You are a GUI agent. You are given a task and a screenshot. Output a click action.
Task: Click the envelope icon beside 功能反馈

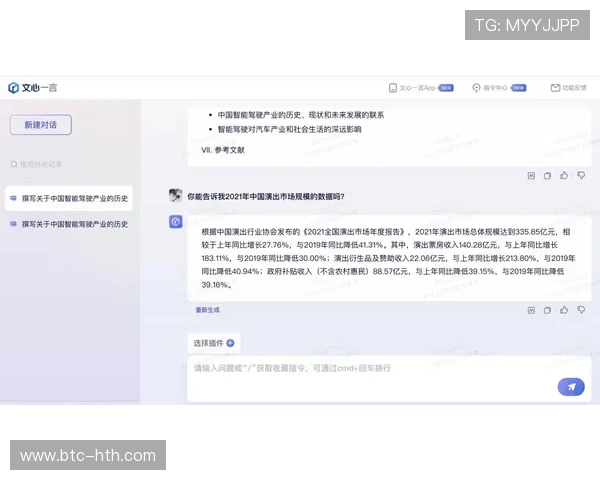555,88
